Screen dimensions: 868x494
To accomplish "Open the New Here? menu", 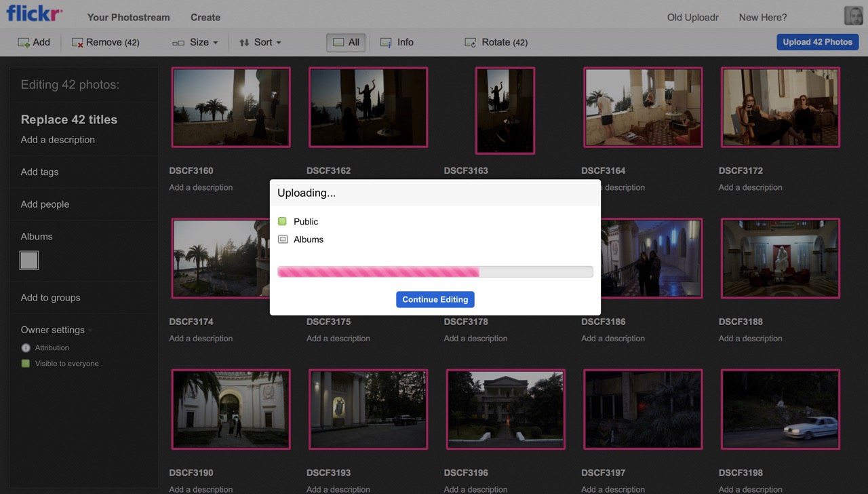I will 763,17.
